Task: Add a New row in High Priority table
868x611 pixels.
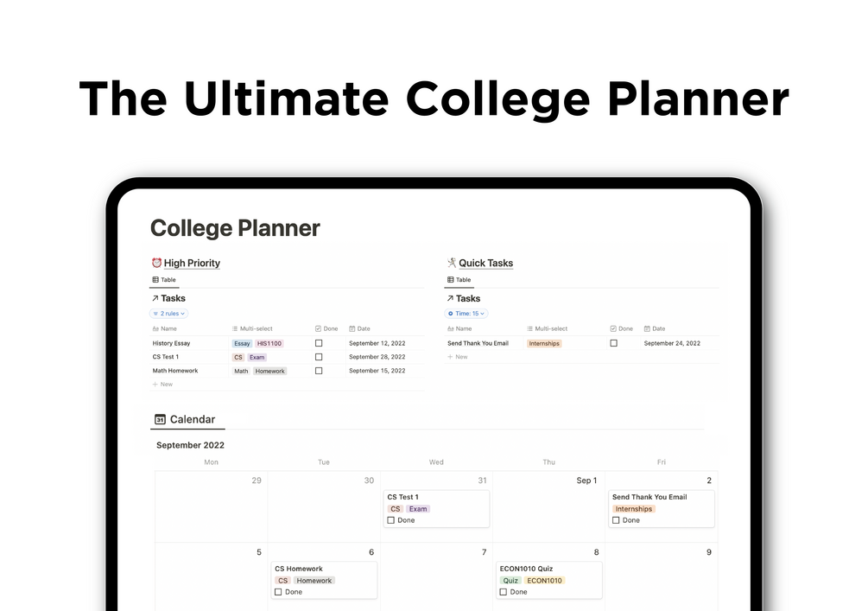Action: [162, 384]
